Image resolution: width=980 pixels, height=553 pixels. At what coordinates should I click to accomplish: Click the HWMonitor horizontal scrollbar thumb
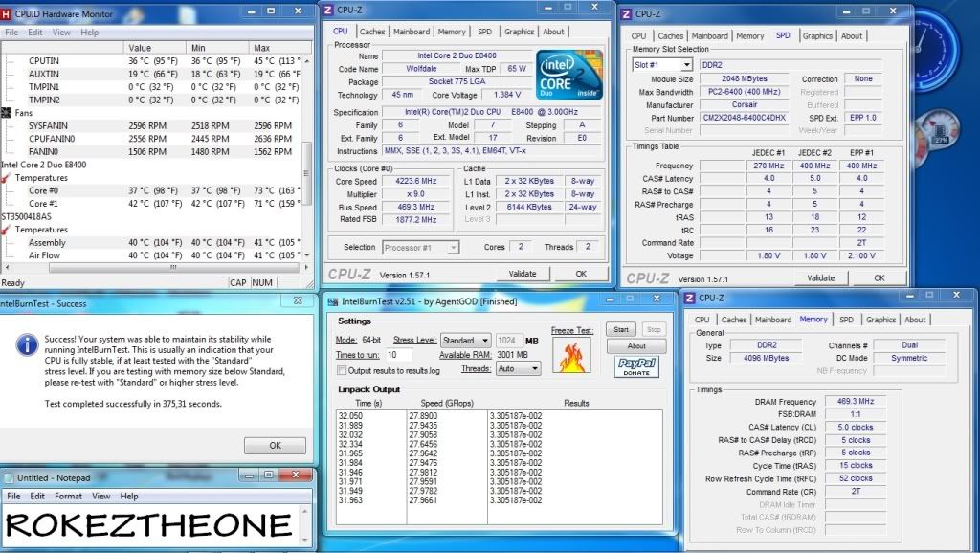tap(174, 268)
